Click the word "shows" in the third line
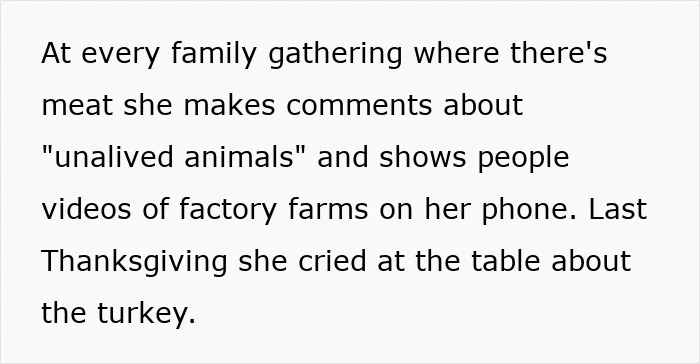 tap(423, 157)
